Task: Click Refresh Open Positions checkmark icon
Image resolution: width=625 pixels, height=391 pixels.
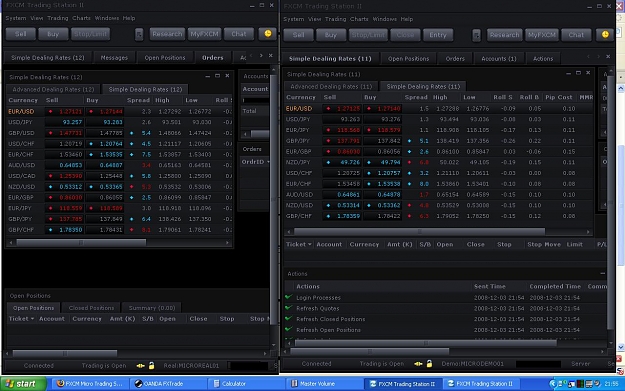Action: [289, 330]
